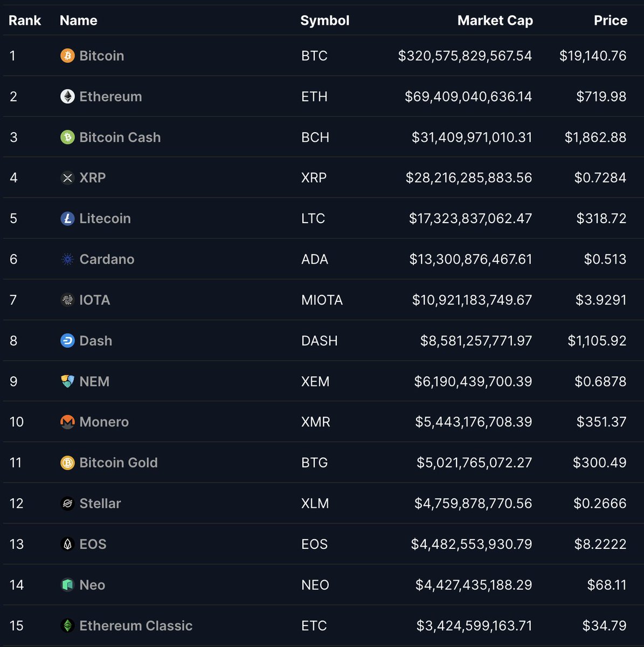Select the XEM symbol cell
The height and width of the screenshot is (647, 644).
[315, 381]
